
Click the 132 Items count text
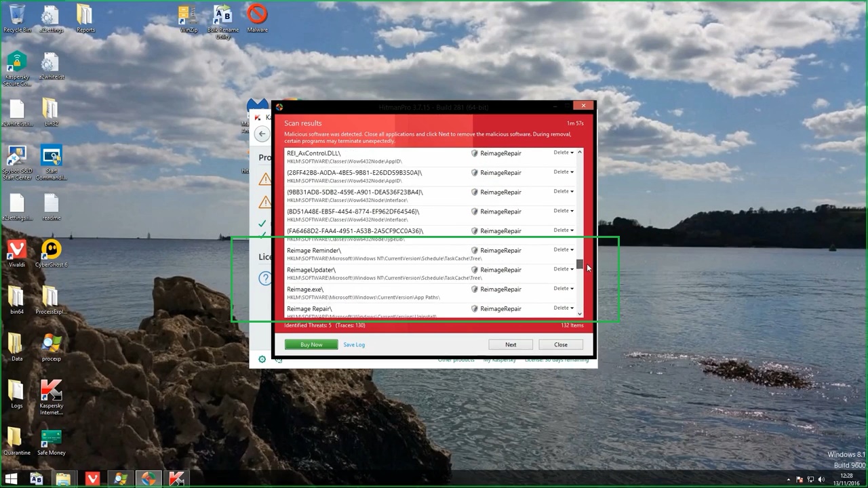point(572,325)
